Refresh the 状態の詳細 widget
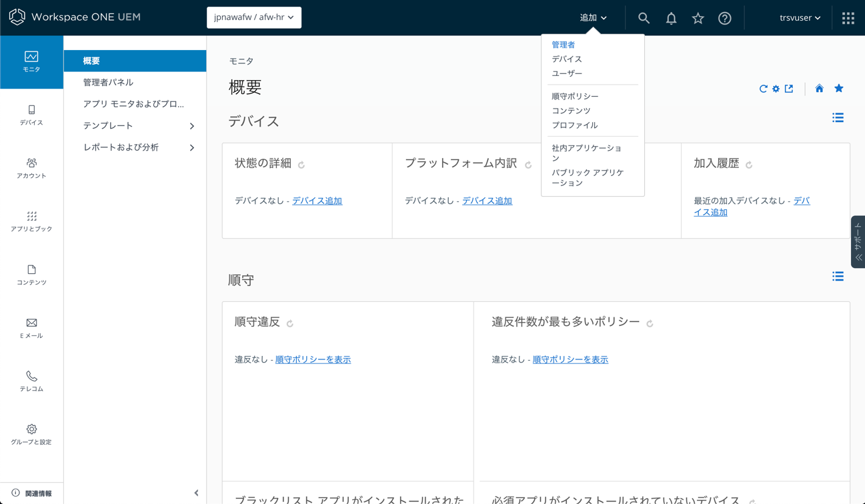The width and height of the screenshot is (865, 504). coord(301,165)
